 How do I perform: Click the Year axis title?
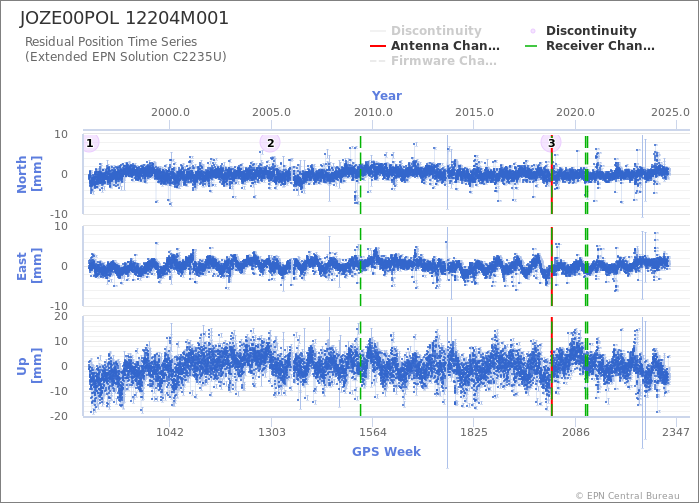tap(387, 96)
